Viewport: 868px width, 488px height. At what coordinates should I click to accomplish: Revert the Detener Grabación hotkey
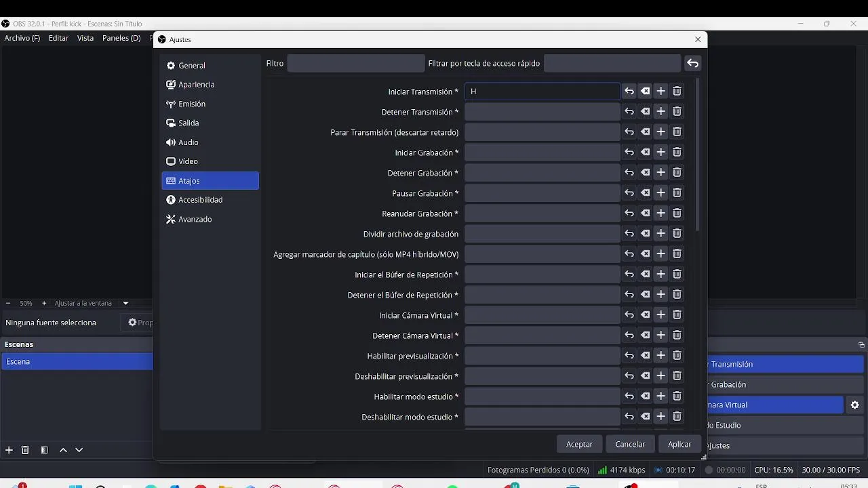pos(629,173)
